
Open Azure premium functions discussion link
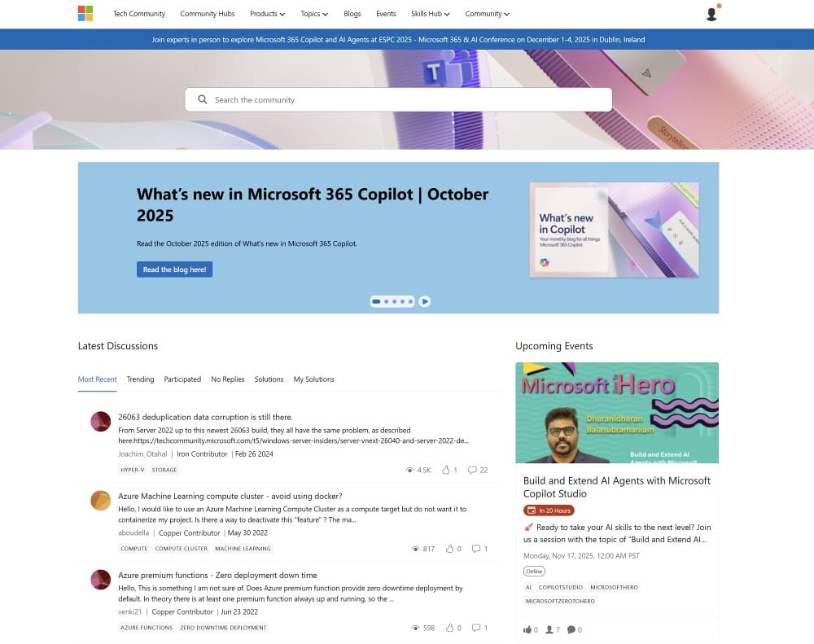[x=217, y=575]
